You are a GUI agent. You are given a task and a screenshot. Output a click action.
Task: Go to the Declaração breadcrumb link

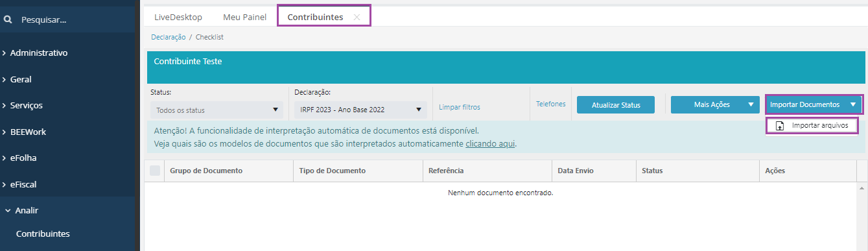[168, 38]
